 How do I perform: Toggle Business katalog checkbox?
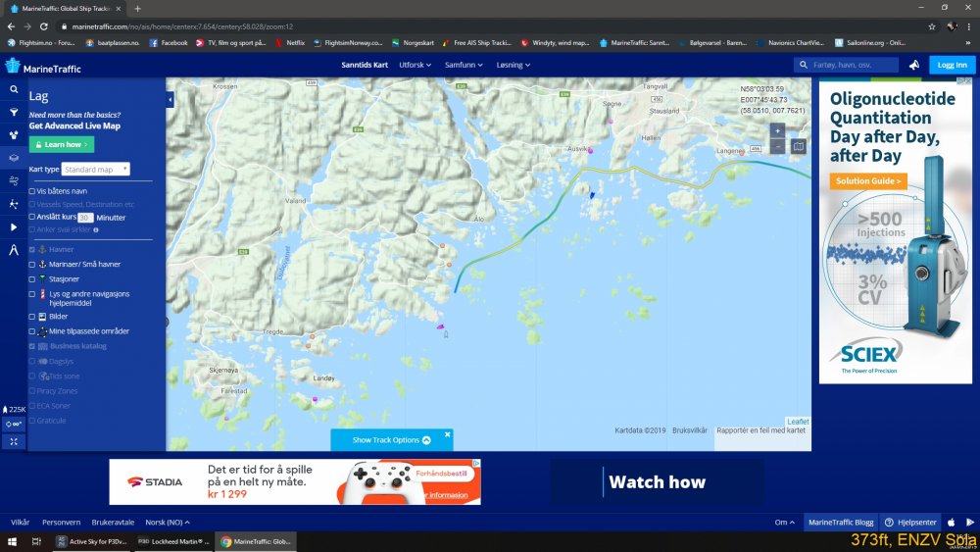click(x=32, y=346)
